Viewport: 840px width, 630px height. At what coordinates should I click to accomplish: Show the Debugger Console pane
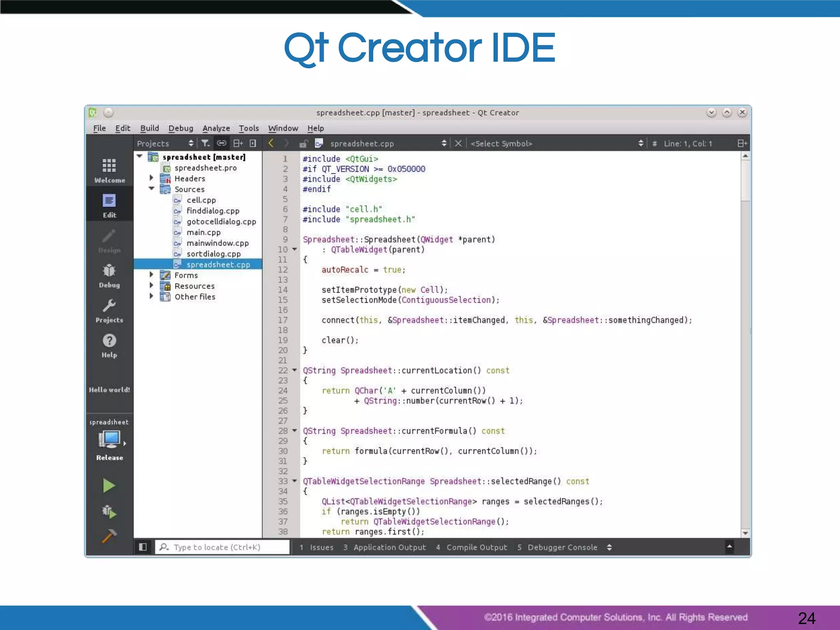557,547
